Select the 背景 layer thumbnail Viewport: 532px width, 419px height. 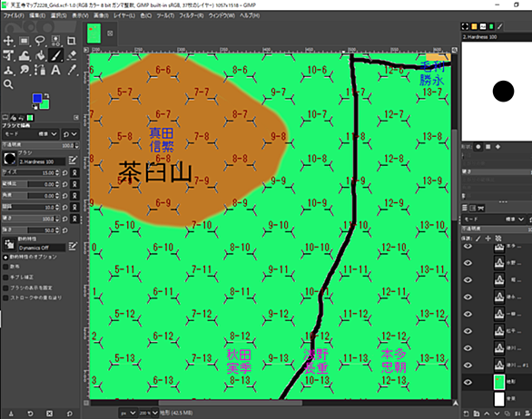pos(499,399)
